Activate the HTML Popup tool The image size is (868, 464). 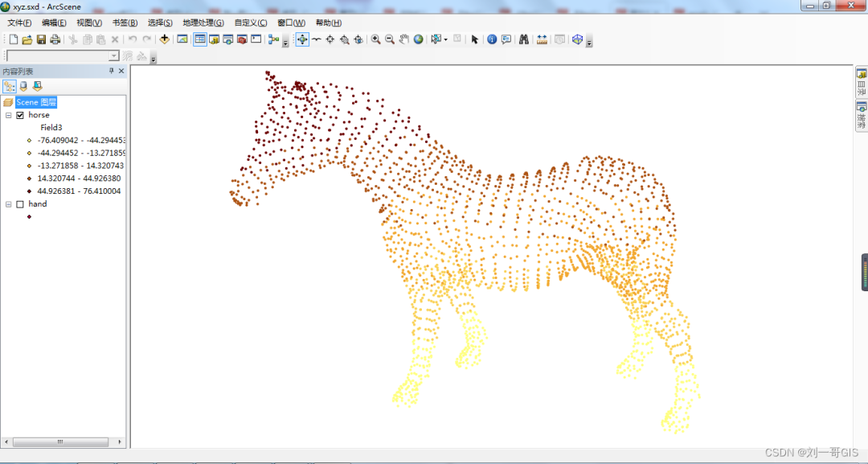[506, 39]
